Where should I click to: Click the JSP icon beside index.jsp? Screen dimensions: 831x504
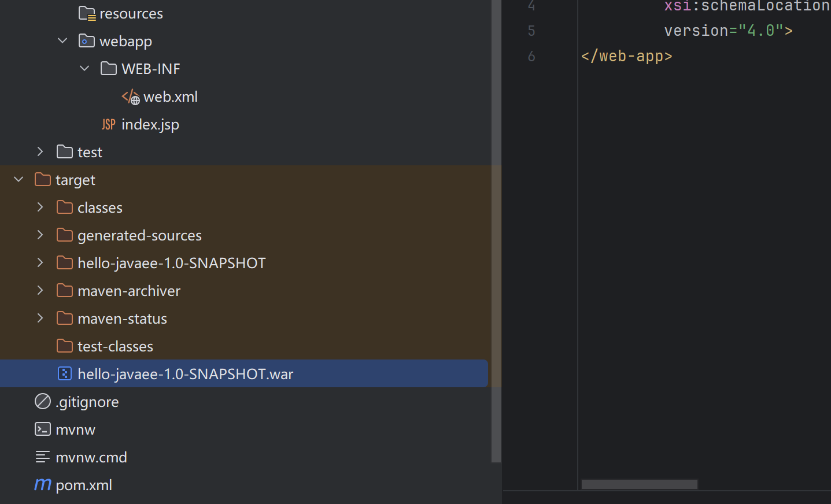point(109,124)
